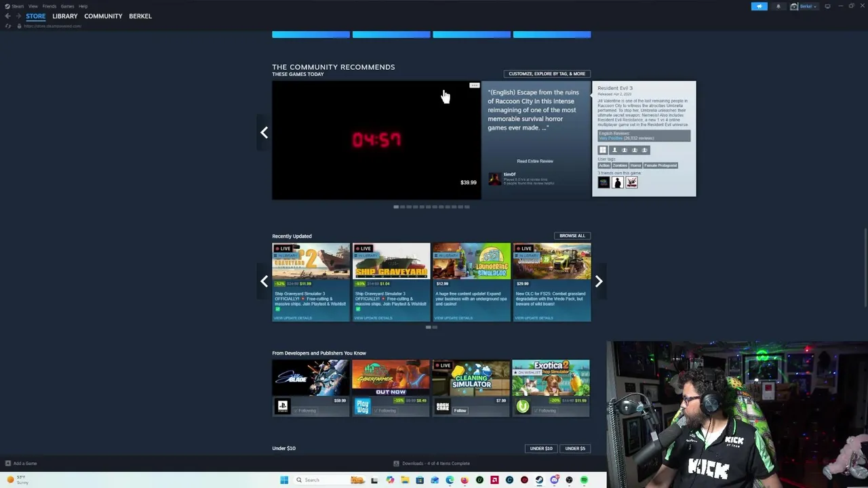Switch to the LIBRARY tab

(x=64, y=16)
